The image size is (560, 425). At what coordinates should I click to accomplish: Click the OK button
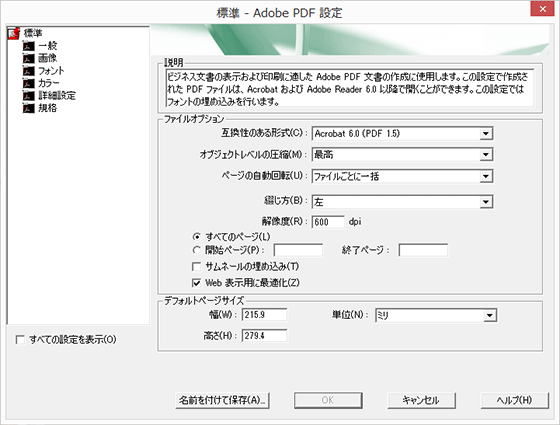click(x=328, y=400)
